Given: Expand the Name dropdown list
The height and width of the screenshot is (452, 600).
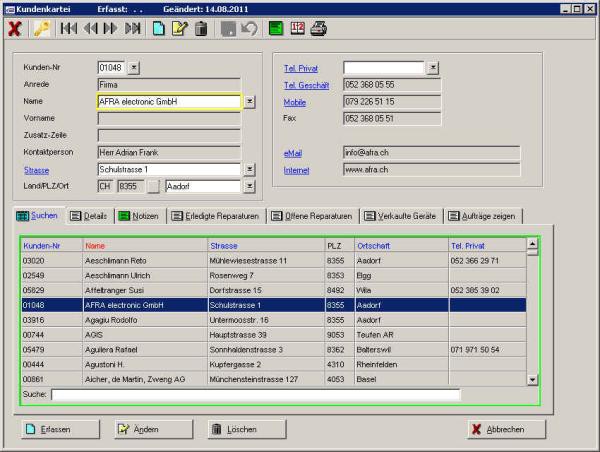Looking at the screenshot, I should click(x=249, y=101).
